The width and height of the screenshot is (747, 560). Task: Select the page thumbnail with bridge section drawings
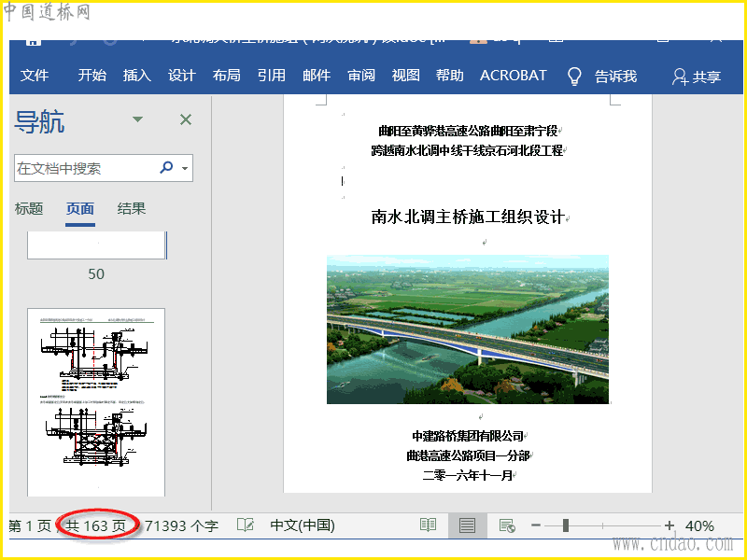click(96, 402)
